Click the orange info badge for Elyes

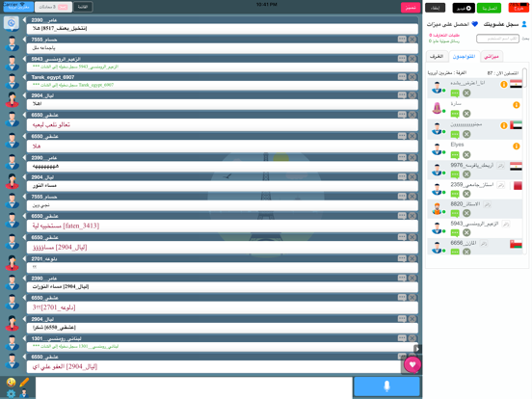point(516,146)
